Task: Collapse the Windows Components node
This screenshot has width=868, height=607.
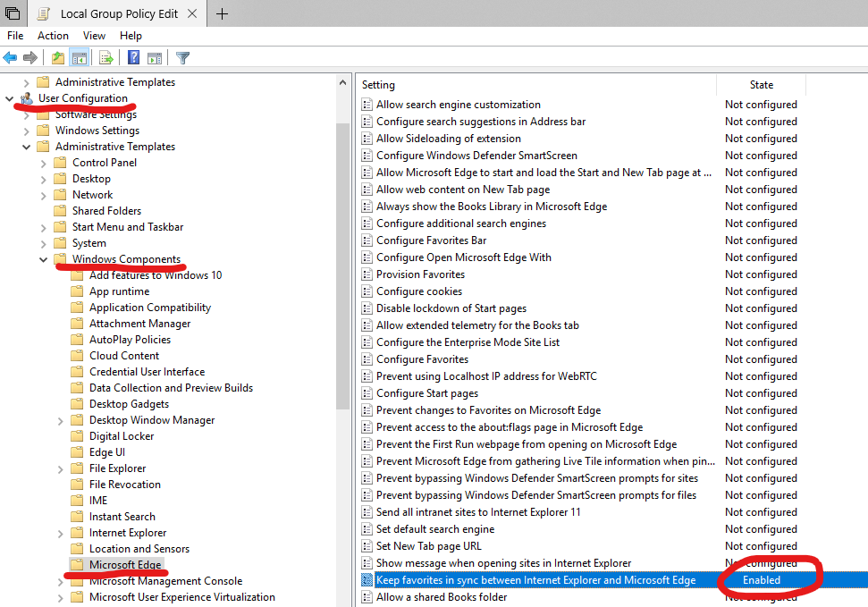Action: click(x=43, y=259)
